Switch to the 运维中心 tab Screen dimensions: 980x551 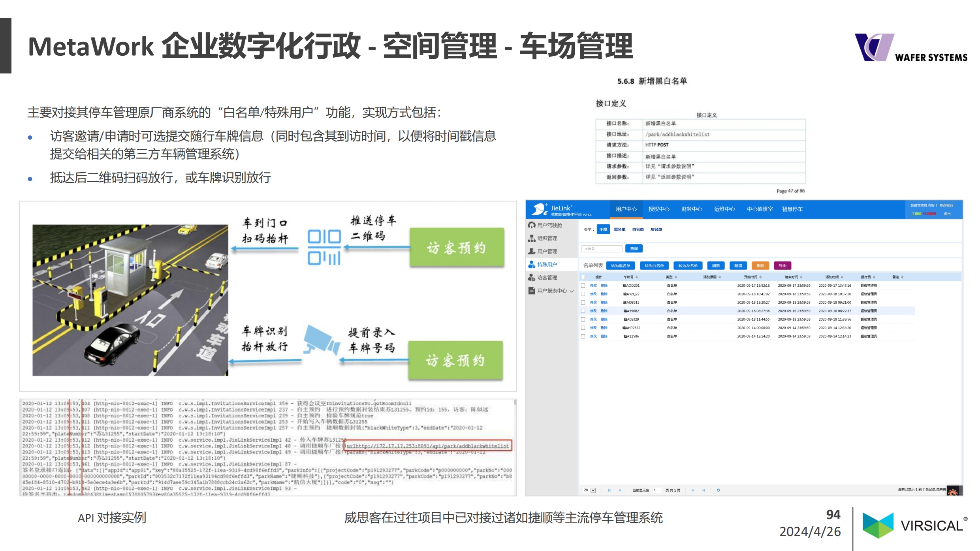tap(724, 209)
